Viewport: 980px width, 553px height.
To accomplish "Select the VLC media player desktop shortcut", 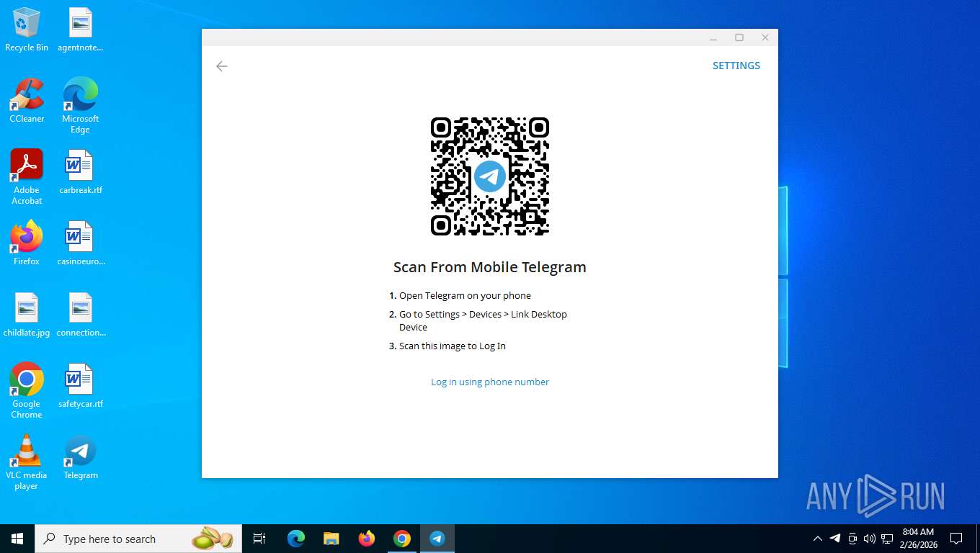I will pyautogui.click(x=27, y=462).
